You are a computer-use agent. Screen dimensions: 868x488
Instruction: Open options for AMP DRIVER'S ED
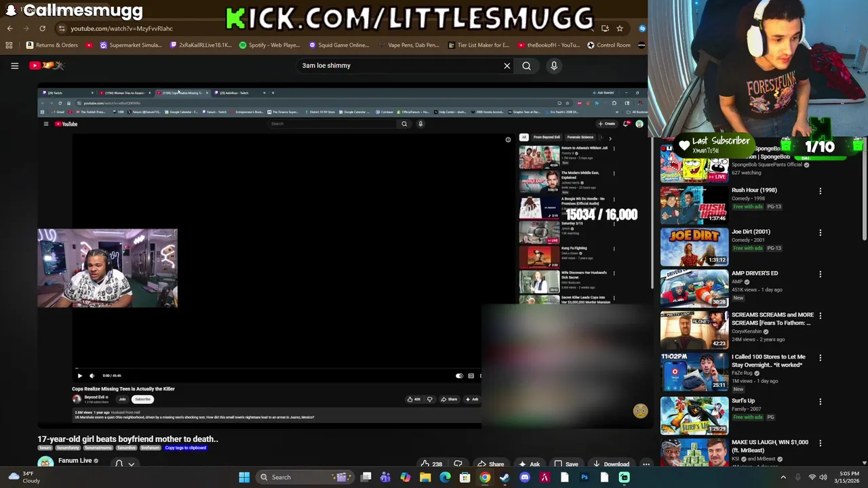pyautogui.click(x=820, y=274)
